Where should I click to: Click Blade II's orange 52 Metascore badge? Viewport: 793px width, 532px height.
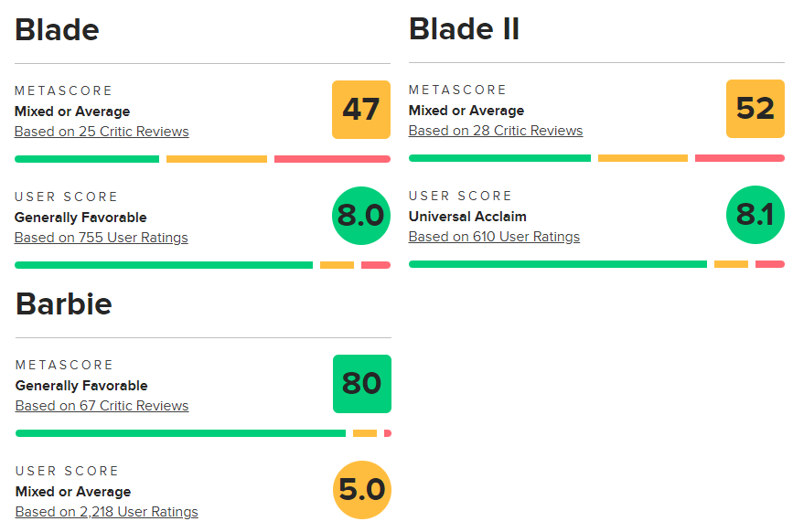point(755,109)
